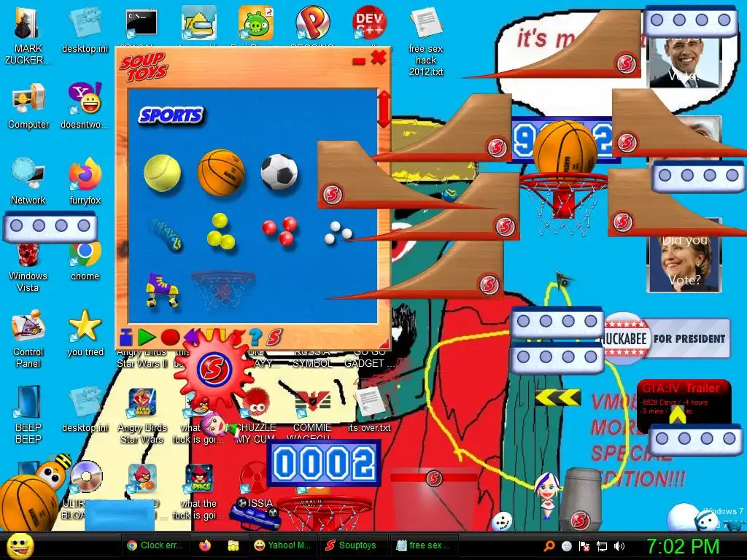Image resolution: width=747 pixels, height=560 pixels.
Task: Open the 'its over.txt' file
Action: click(369, 408)
